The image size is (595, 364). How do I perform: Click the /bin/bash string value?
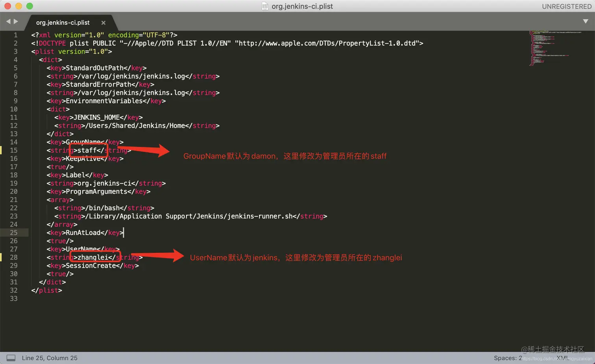pos(102,208)
